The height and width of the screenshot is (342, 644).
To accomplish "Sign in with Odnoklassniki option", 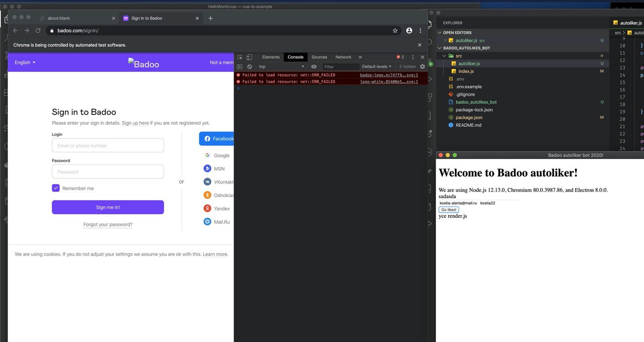I will point(218,195).
